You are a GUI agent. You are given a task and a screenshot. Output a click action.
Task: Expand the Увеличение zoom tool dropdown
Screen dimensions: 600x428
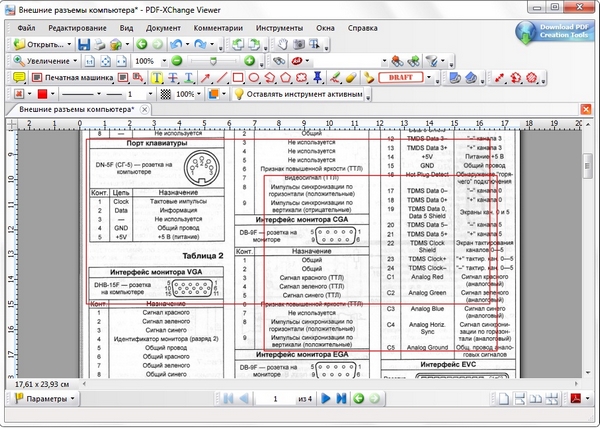click(75, 61)
